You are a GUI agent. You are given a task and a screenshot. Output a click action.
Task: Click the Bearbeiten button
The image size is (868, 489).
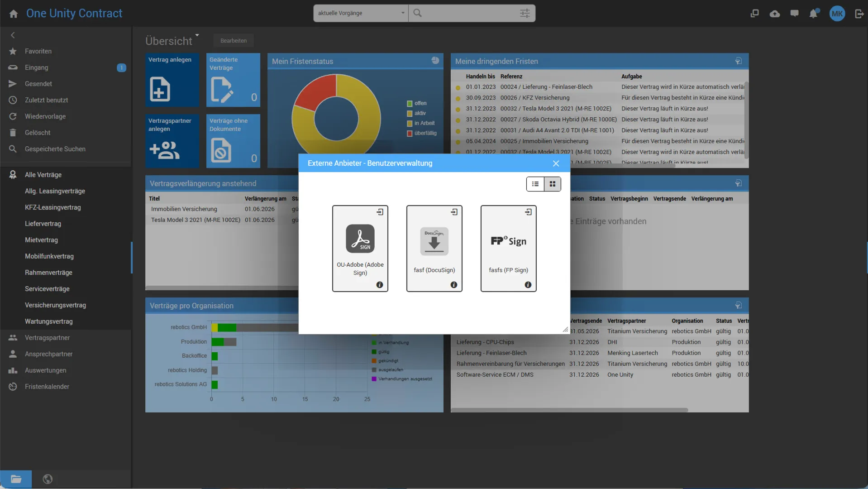tap(234, 41)
